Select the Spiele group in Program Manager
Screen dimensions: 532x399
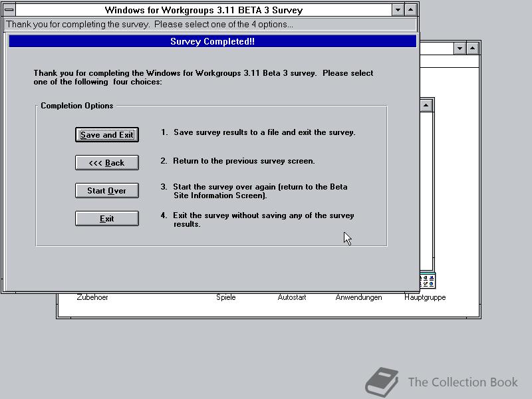point(226,297)
